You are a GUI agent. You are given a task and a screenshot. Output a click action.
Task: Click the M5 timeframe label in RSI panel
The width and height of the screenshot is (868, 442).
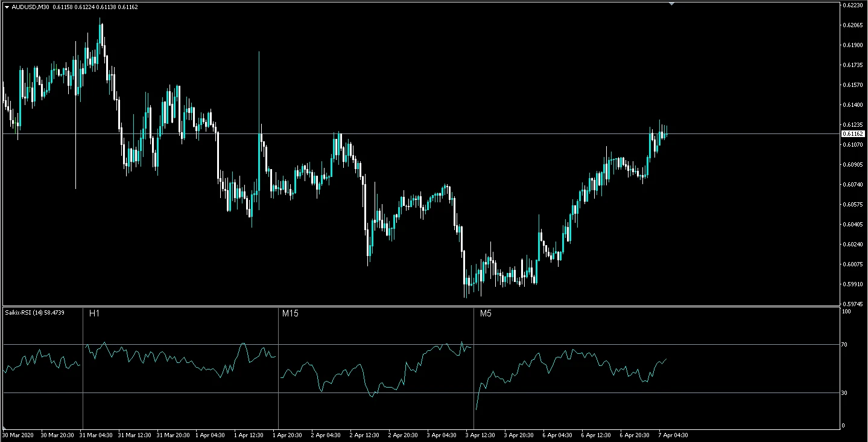click(486, 313)
